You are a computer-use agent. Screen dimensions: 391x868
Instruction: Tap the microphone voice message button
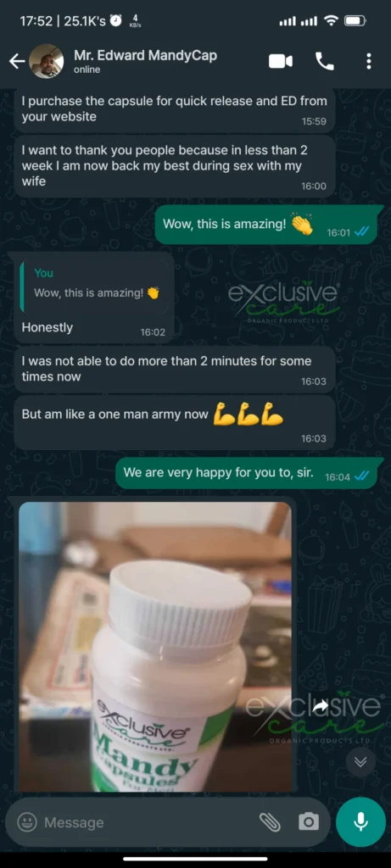tap(360, 822)
